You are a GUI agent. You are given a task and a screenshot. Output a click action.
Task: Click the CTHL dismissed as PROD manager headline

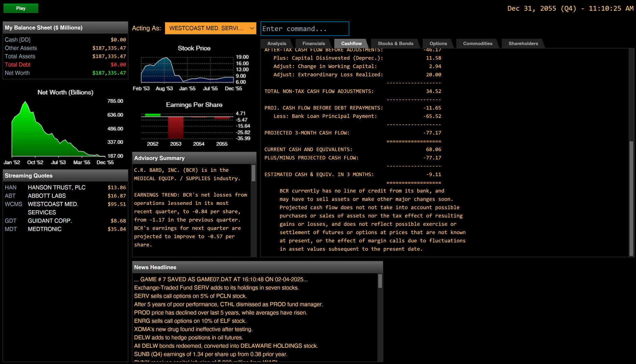pos(228,304)
